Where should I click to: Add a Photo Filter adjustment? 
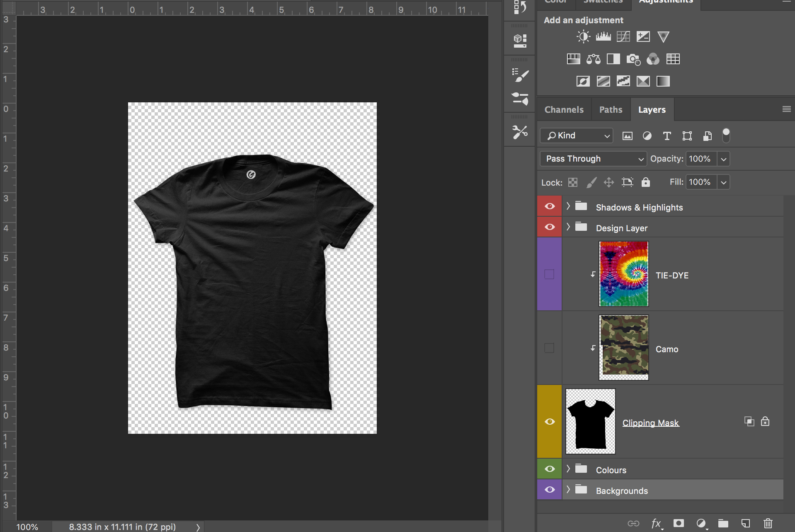pyautogui.click(x=633, y=59)
